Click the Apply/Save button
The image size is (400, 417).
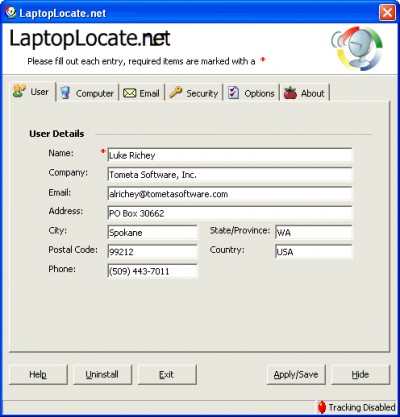point(296,374)
